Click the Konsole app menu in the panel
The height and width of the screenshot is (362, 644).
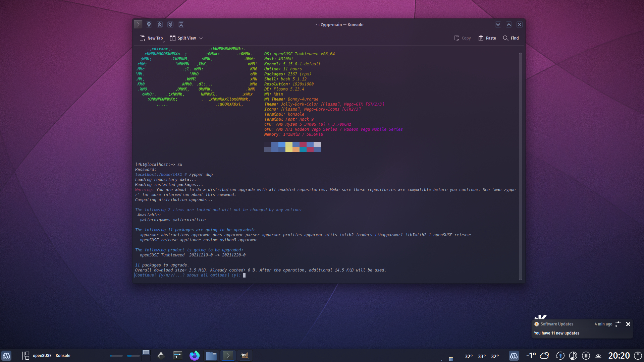pyautogui.click(x=63, y=356)
